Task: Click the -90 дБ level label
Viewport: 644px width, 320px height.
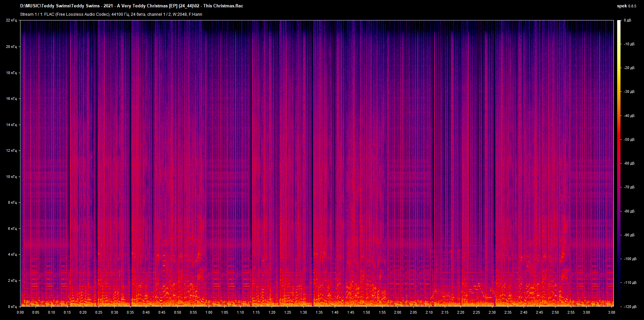Action: pos(629,235)
